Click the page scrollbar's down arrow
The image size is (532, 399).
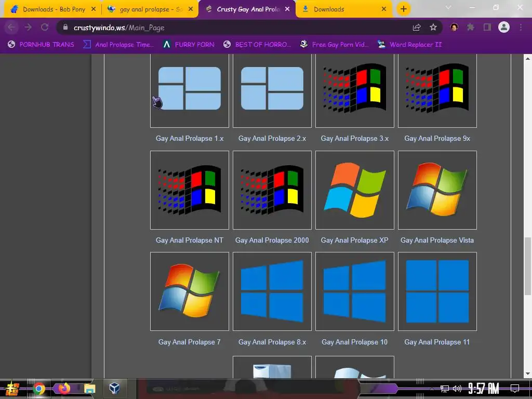(x=528, y=374)
